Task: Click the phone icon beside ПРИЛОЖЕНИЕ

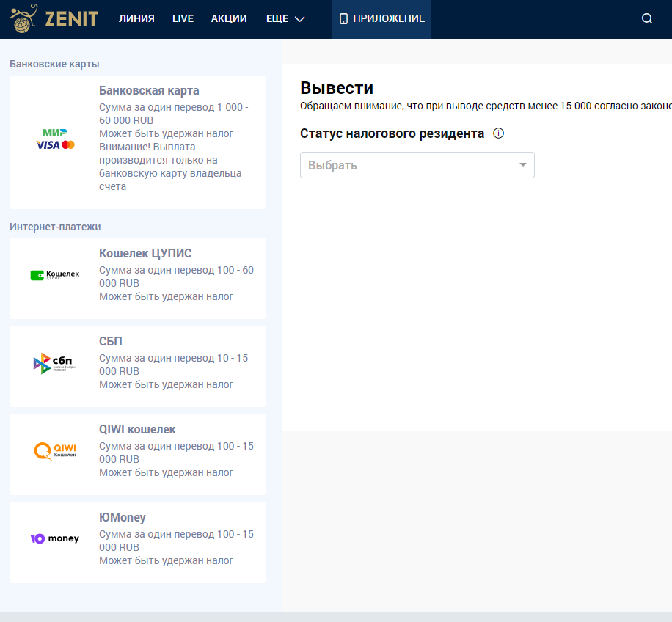Action: [343, 18]
